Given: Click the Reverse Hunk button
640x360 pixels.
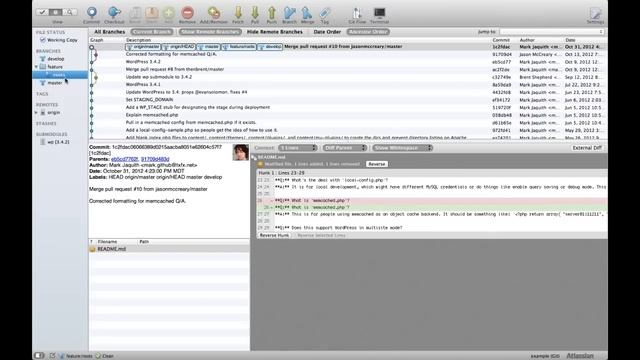Looking at the screenshot, I should click(x=274, y=236).
